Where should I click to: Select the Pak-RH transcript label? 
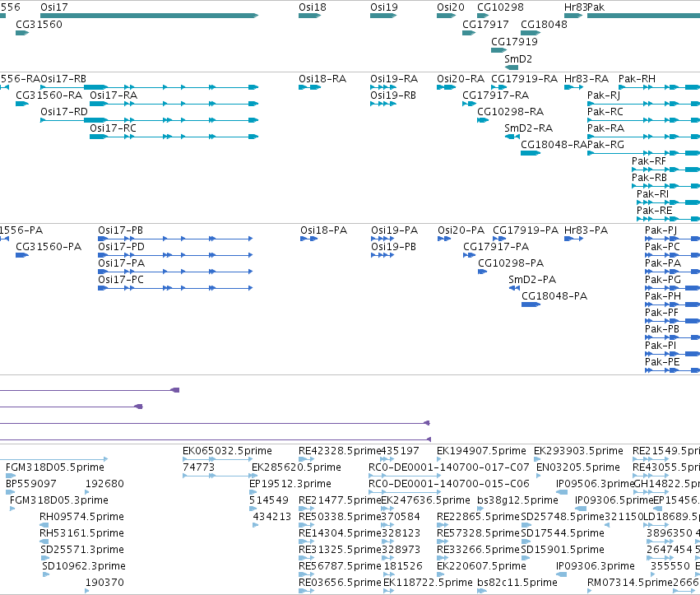[637, 79]
